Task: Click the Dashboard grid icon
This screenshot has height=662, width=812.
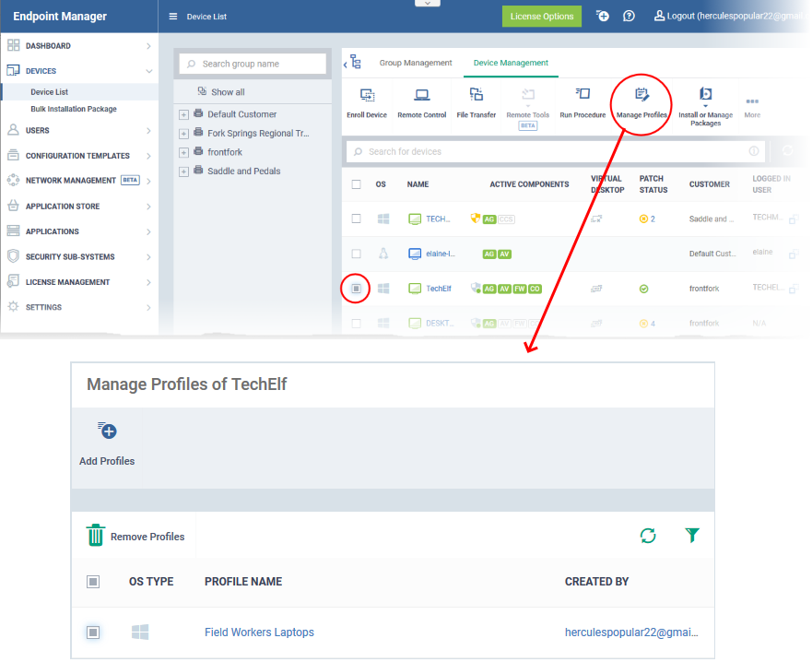Action: (14, 45)
